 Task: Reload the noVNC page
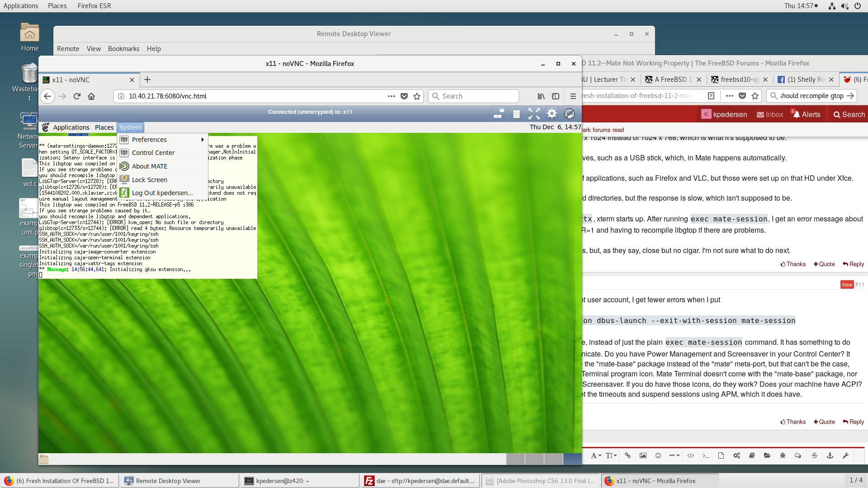click(x=77, y=96)
